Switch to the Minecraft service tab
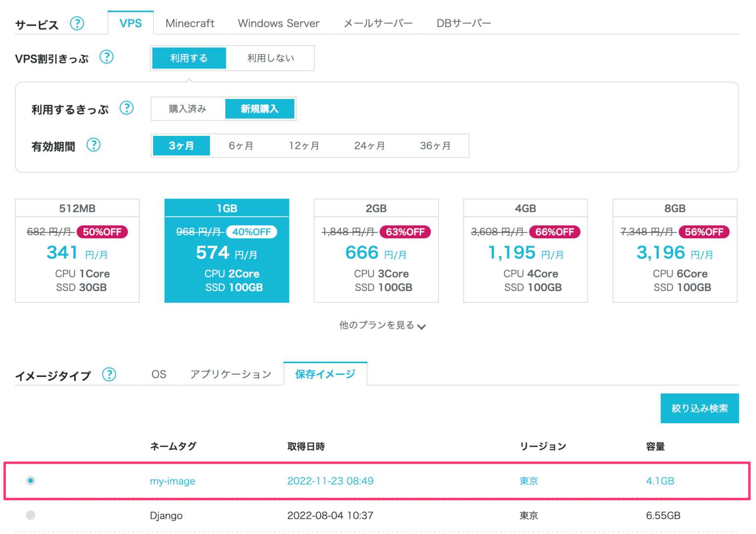This screenshot has width=756, height=534. [189, 23]
